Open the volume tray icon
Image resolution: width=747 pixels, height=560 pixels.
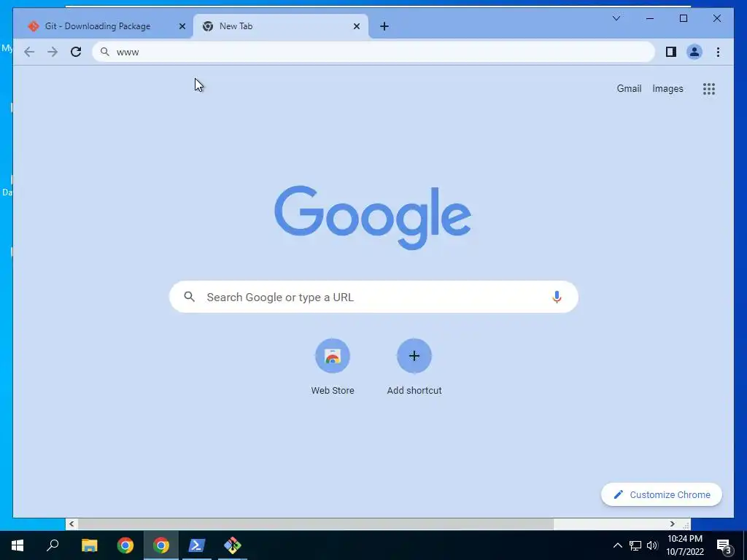tap(652, 545)
